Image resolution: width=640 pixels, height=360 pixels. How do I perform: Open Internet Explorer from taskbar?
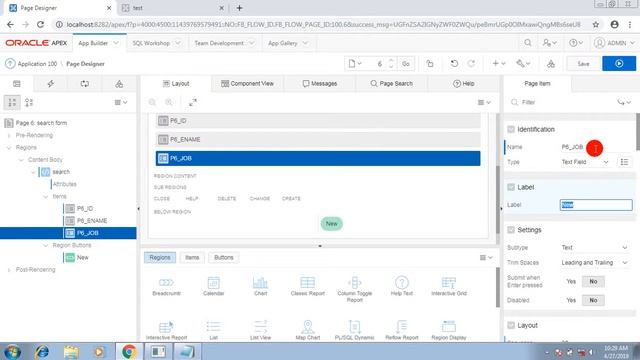click(x=42, y=351)
